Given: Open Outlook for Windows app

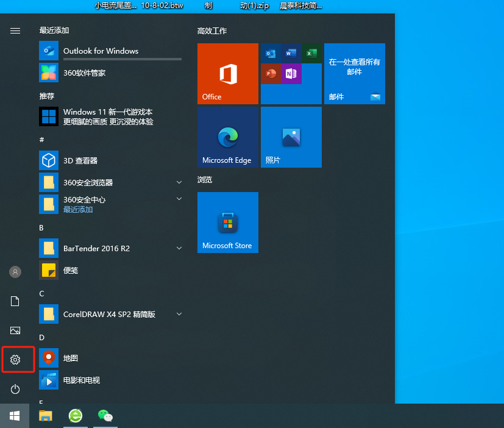Looking at the screenshot, I should 110,51.
